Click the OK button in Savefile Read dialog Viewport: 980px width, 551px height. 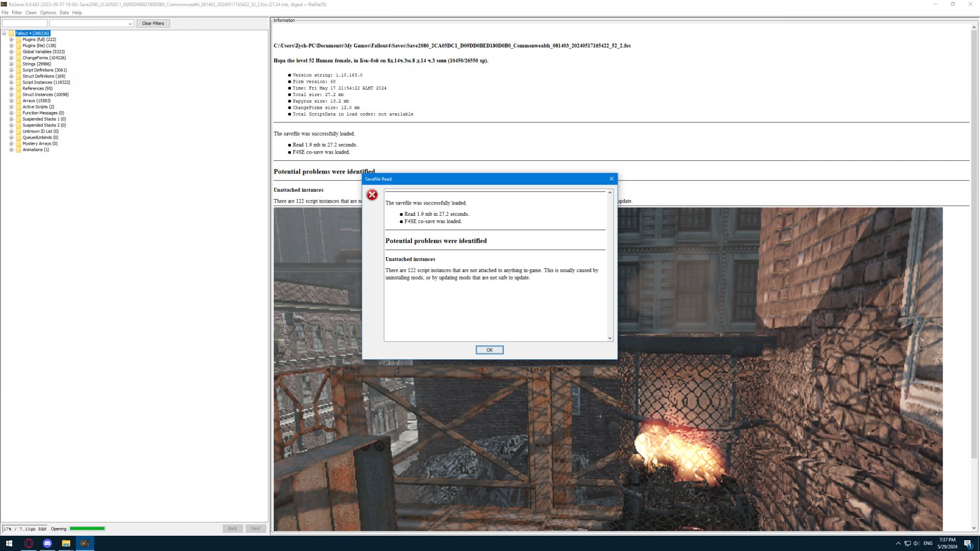(x=489, y=350)
